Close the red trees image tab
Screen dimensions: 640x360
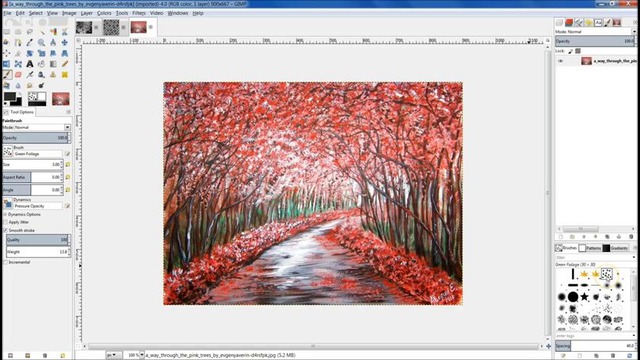[151, 27]
